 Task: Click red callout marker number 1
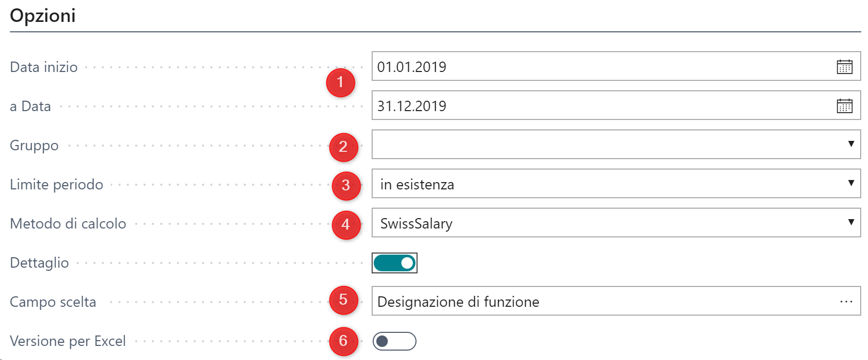tap(340, 82)
